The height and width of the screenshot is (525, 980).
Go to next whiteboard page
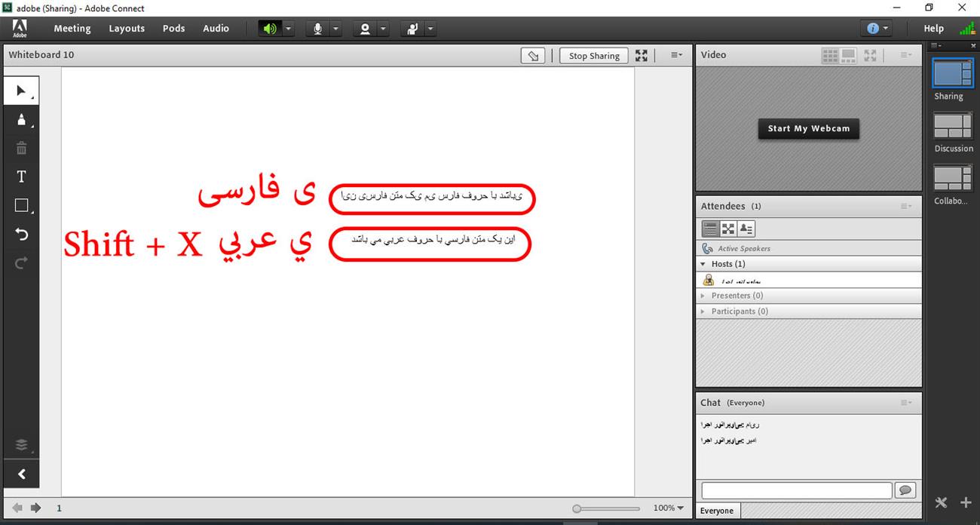(35, 508)
